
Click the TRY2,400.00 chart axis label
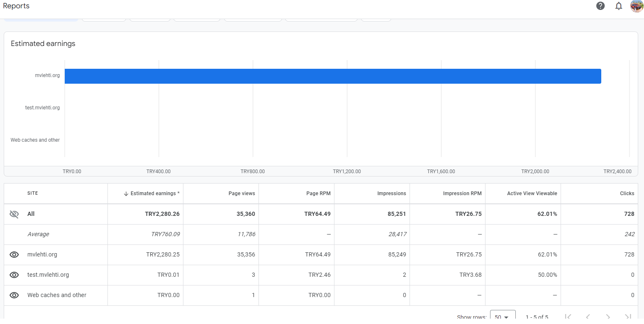click(617, 172)
